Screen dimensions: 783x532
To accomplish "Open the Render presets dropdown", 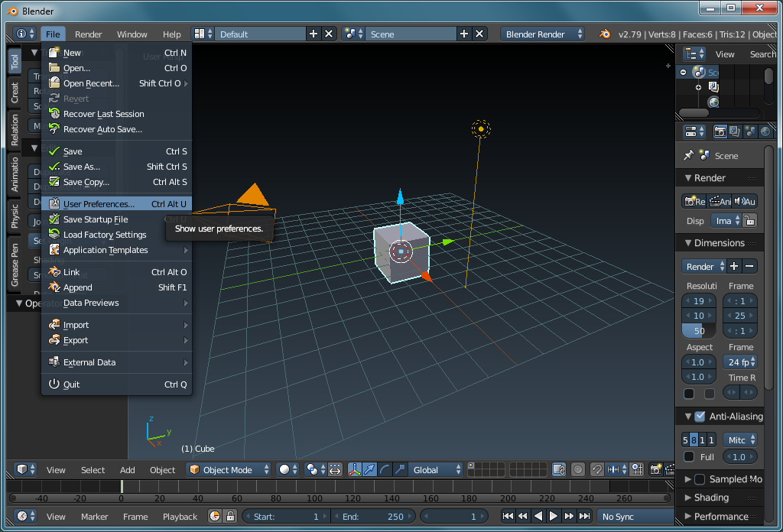I will [x=703, y=267].
